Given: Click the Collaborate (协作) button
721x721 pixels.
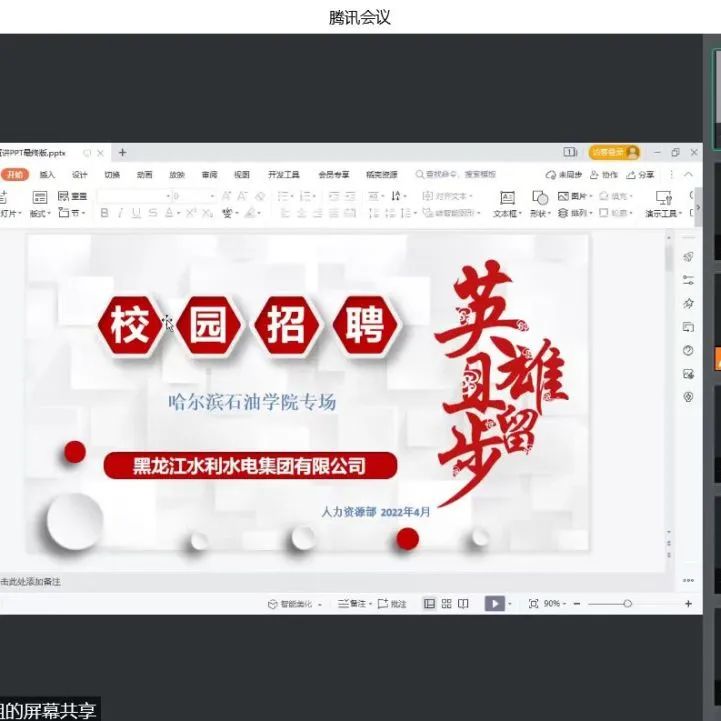Looking at the screenshot, I should tap(605, 175).
